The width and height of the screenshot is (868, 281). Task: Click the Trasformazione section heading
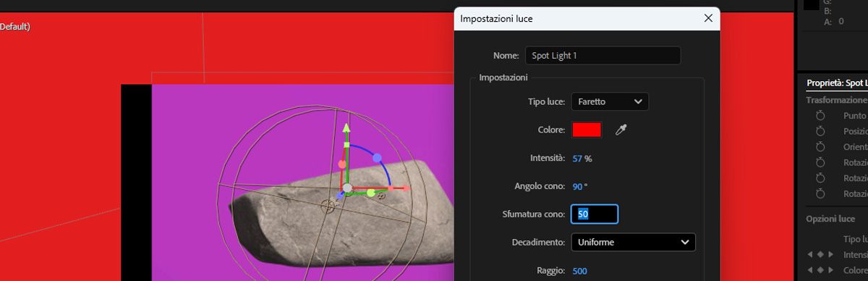[836, 100]
